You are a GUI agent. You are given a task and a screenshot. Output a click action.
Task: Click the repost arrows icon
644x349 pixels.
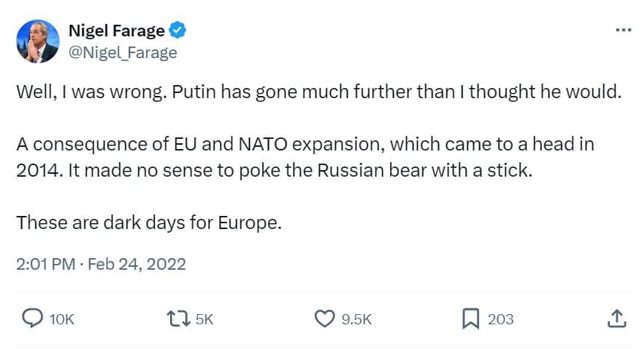point(178,319)
